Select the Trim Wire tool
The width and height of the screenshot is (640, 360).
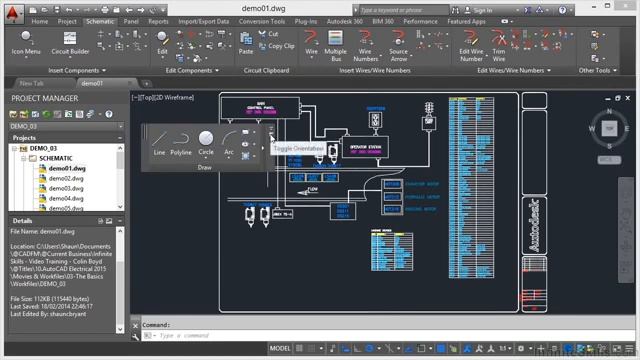coord(499,46)
